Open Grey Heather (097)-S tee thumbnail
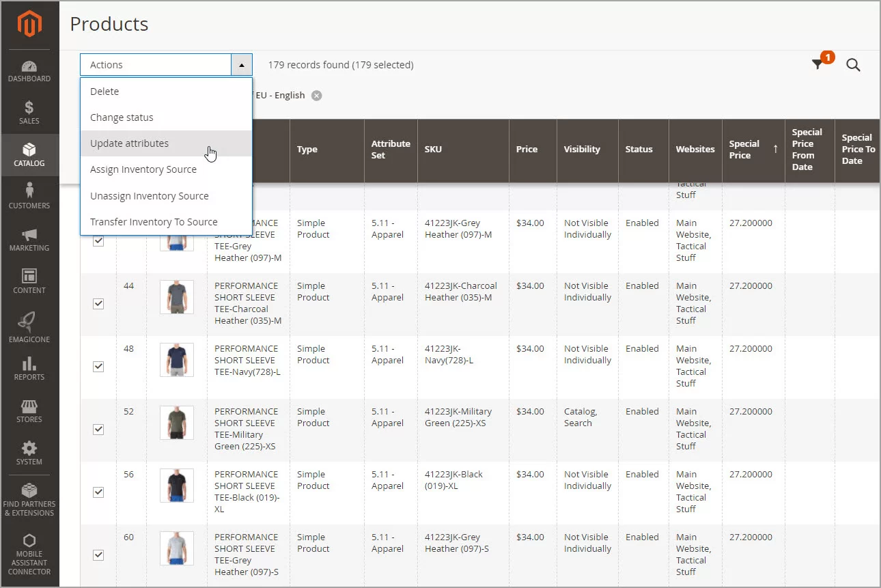Screen dimensions: 881x588 point(177,548)
